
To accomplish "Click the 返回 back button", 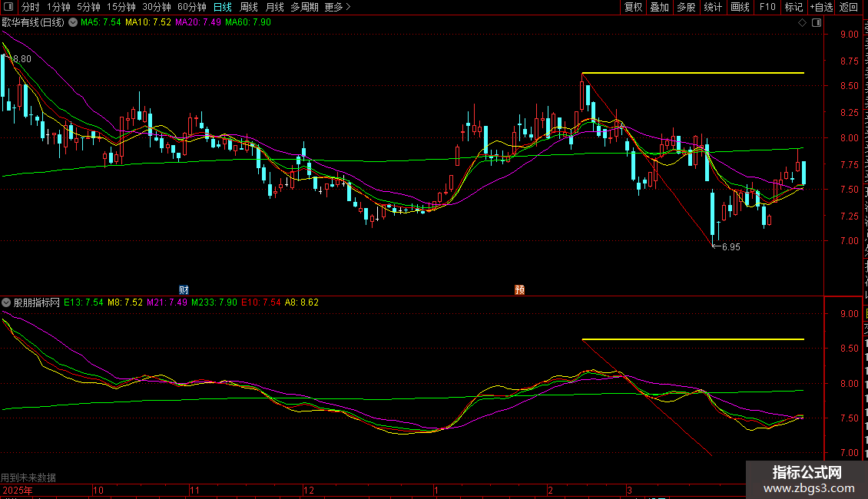I will (848, 7).
